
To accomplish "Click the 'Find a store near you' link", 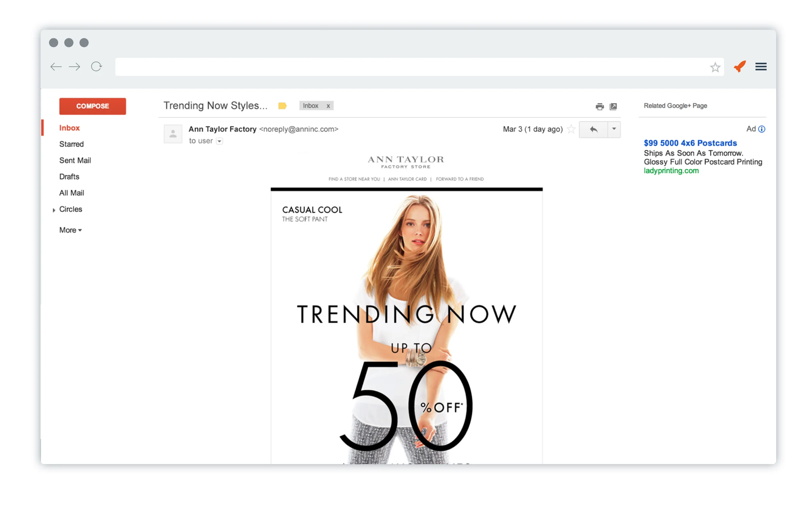I will 354,179.
